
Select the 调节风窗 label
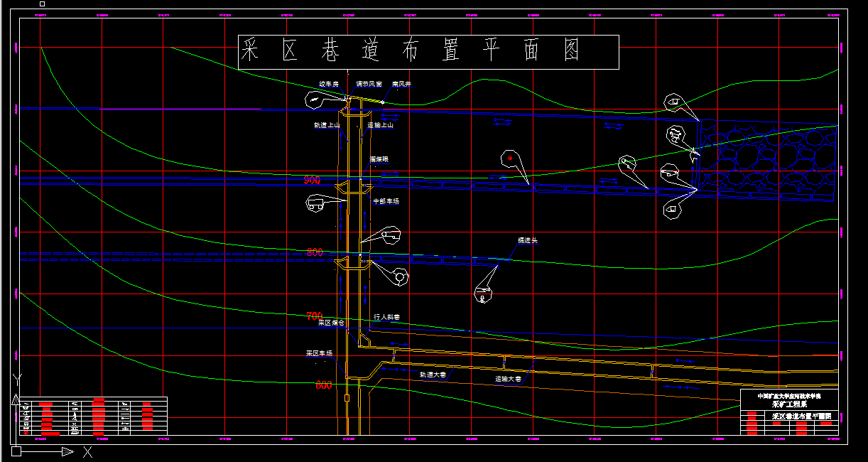[x=369, y=84]
